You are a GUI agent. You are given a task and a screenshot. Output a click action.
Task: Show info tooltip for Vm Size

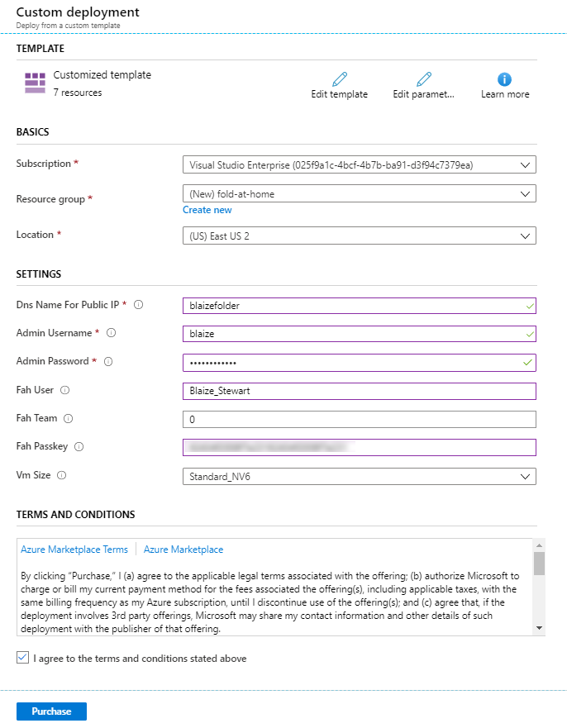61,475
